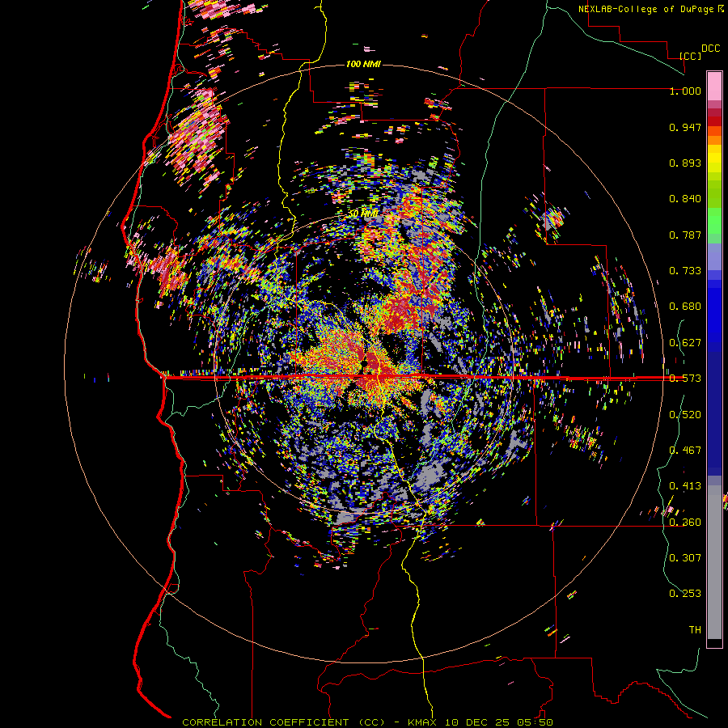Click the TH legend label
The image size is (728, 728).
[x=695, y=630]
